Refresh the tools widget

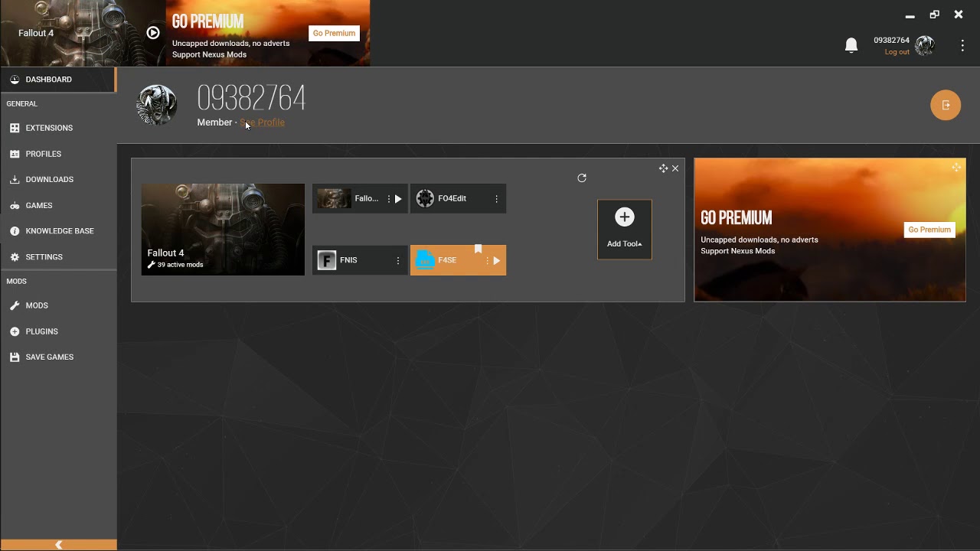tap(582, 178)
